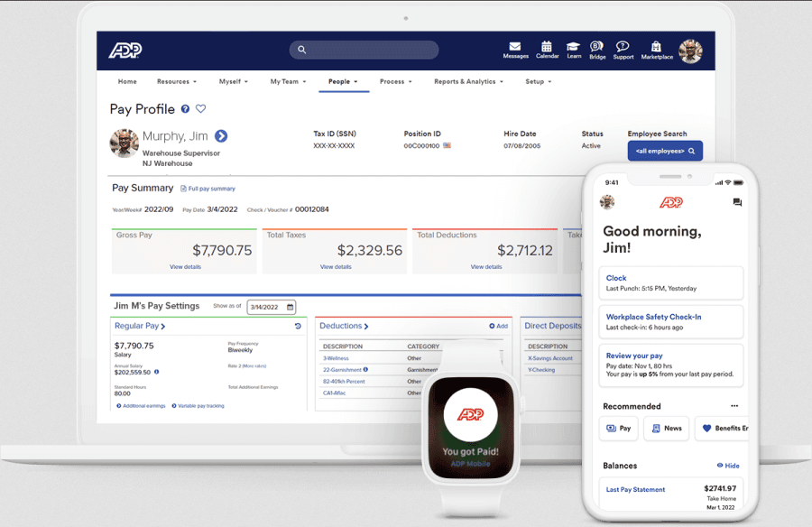Viewport: 812px width, 527px height.
Task: Click the arrow next to Murphy, Jim
Action: 221,135
